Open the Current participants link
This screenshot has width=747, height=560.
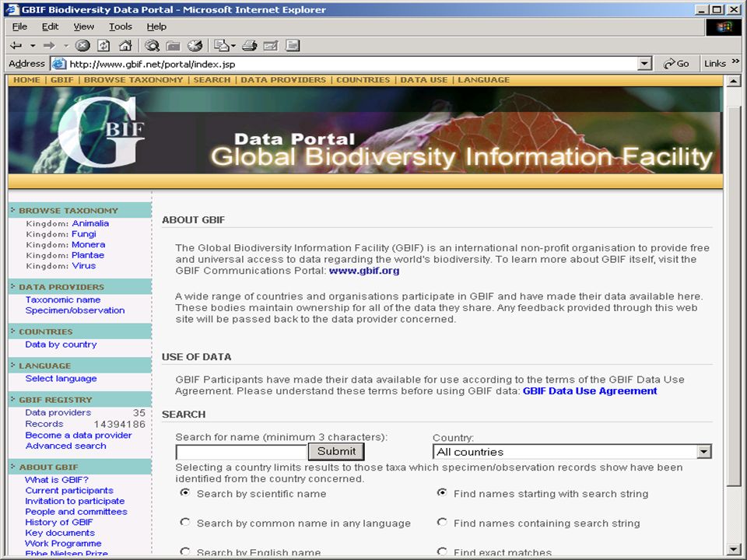pyautogui.click(x=69, y=491)
